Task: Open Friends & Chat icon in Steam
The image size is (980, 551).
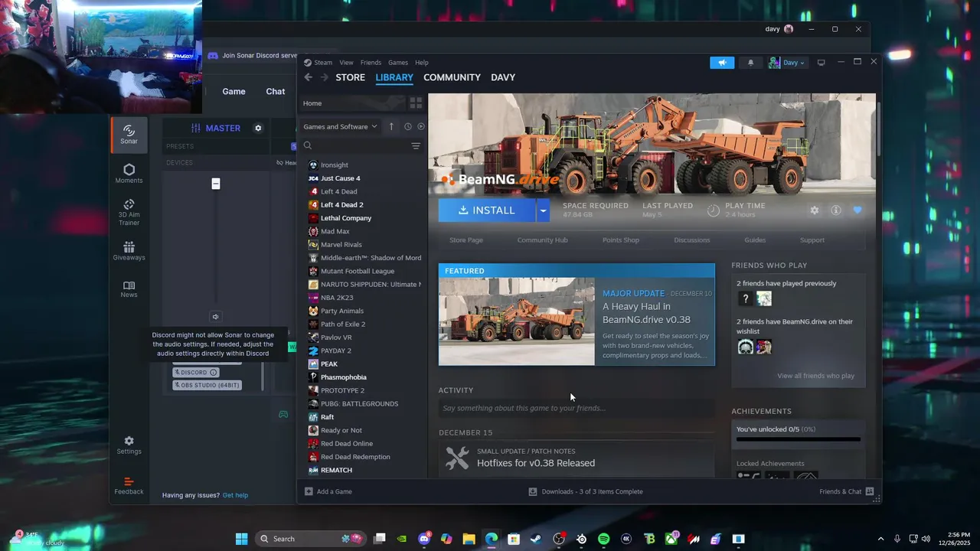Action: coord(870,491)
